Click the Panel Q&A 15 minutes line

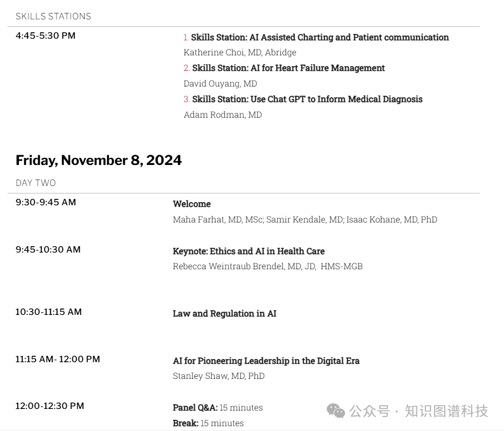[x=218, y=407]
